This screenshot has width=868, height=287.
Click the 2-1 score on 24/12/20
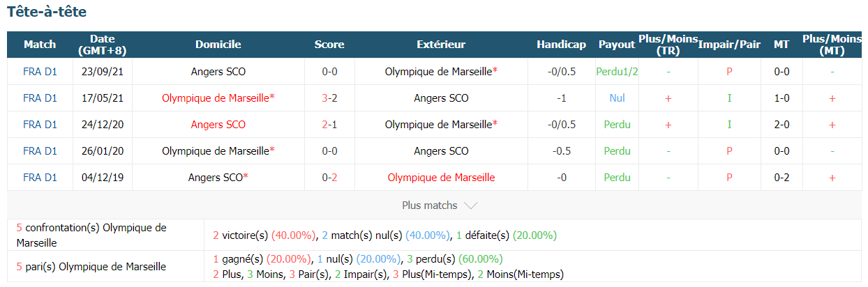click(329, 124)
